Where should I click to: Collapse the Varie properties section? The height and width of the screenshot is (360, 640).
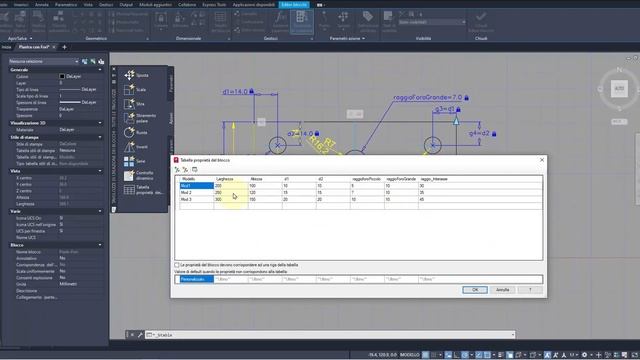100,211
